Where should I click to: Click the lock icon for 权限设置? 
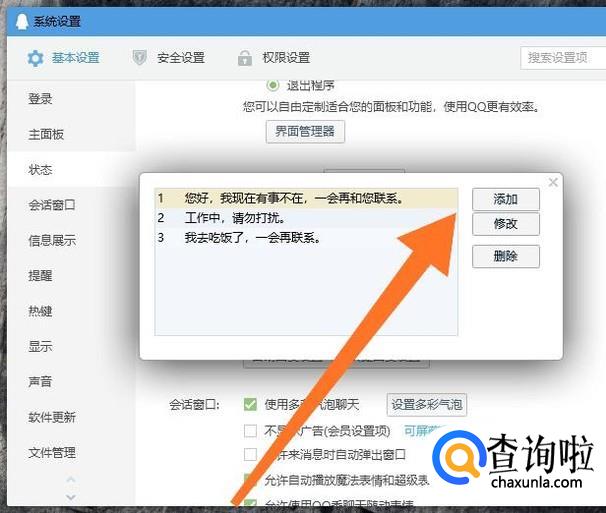(245, 58)
